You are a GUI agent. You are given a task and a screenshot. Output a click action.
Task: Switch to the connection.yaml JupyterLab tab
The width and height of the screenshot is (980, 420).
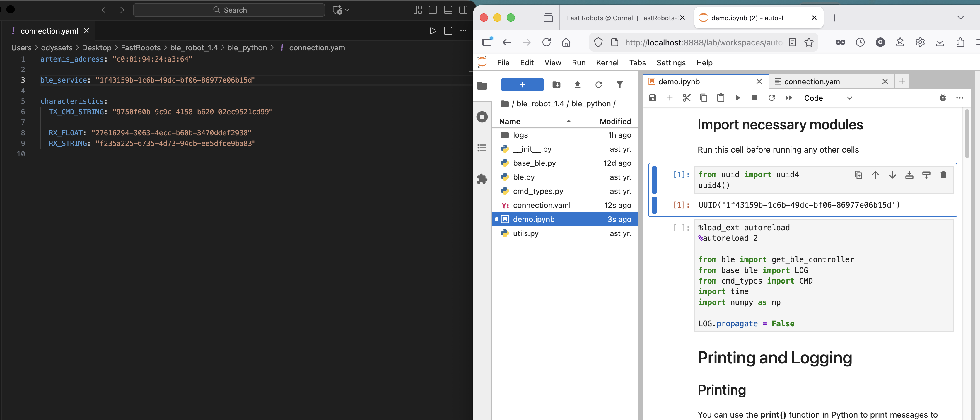tap(812, 81)
